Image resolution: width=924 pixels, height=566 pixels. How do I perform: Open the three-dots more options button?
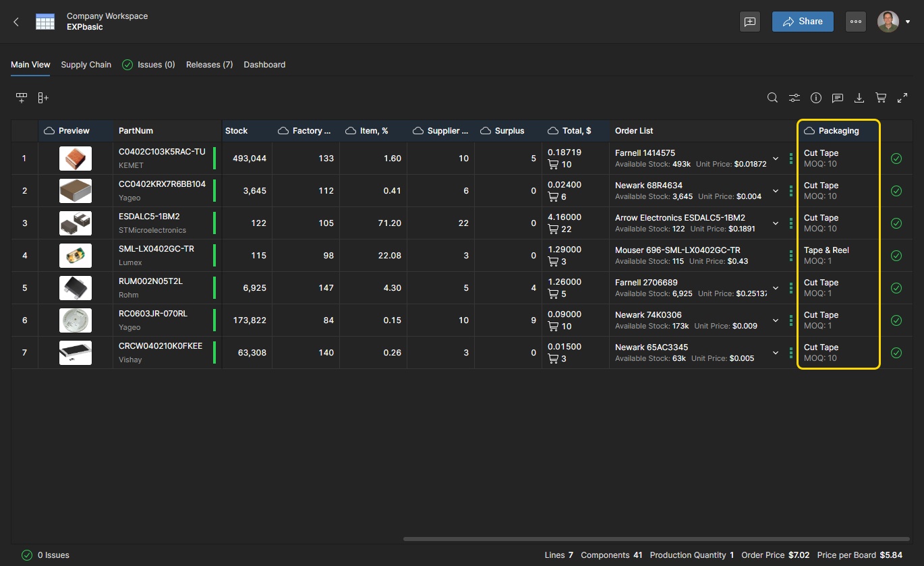(x=856, y=22)
